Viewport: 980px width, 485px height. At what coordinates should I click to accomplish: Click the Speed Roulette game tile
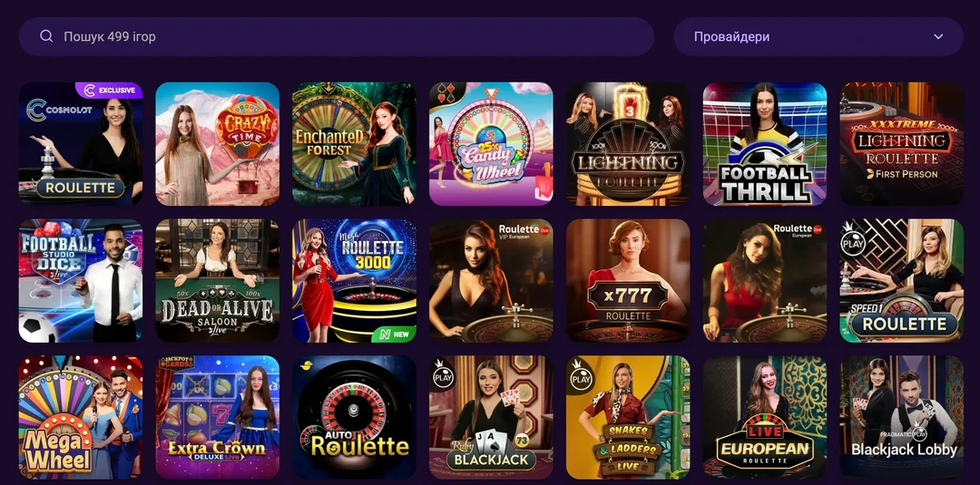(x=901, y=280)
